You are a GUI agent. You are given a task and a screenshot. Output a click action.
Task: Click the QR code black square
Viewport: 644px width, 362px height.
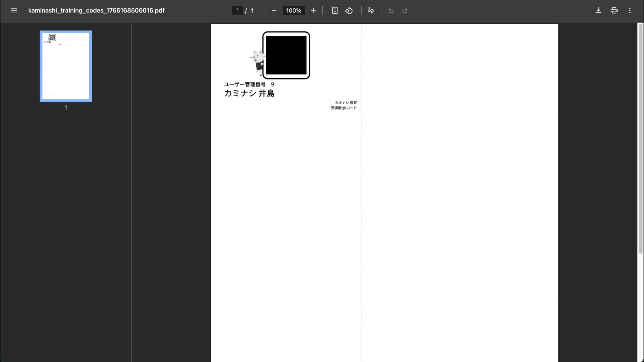(x=286, y=55)
